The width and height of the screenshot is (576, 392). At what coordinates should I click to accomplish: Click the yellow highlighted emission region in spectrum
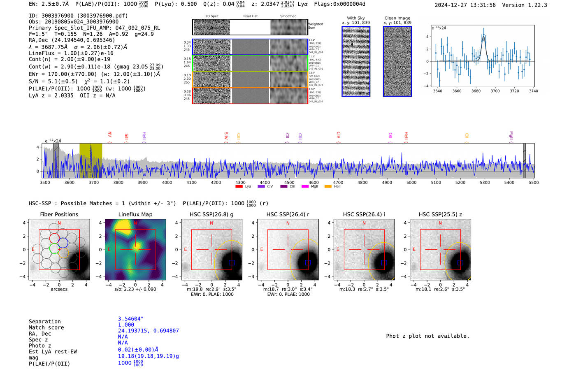[91, 160]
